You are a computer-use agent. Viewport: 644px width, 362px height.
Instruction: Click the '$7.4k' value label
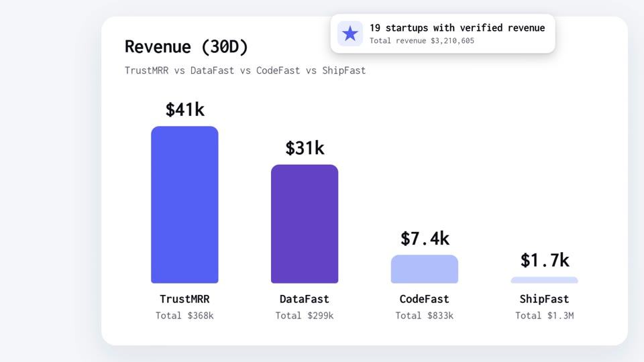(x=425, y=239)
